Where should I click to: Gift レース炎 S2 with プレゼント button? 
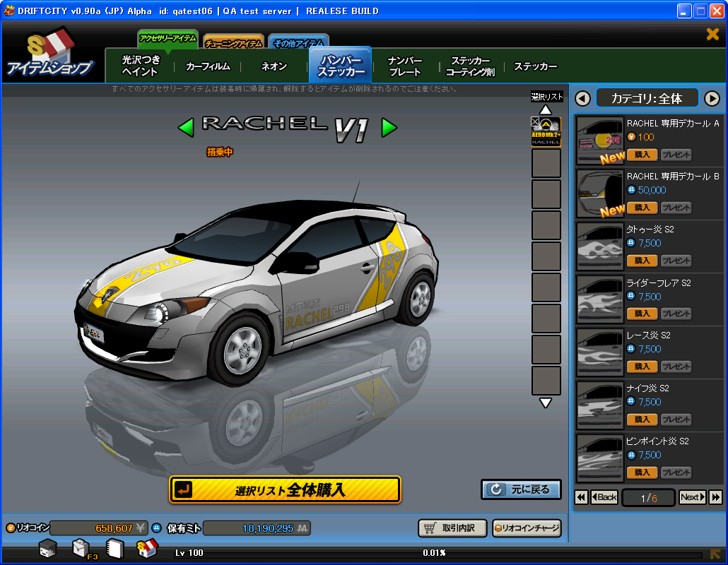676,367
